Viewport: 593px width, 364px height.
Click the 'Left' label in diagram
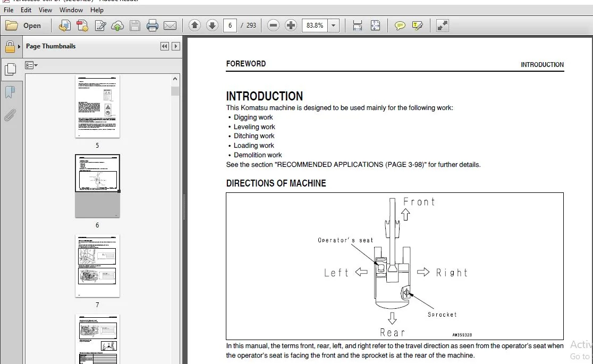(x=336, y=273)
